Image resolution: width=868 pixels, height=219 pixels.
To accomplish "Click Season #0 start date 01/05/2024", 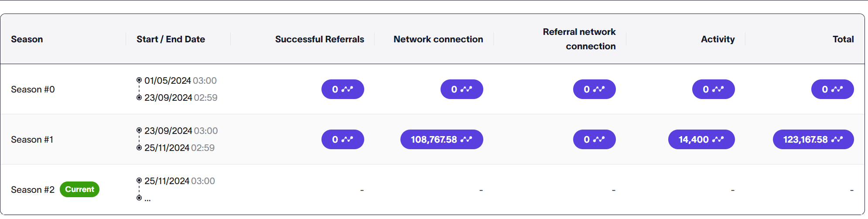I will coord(167,81).
